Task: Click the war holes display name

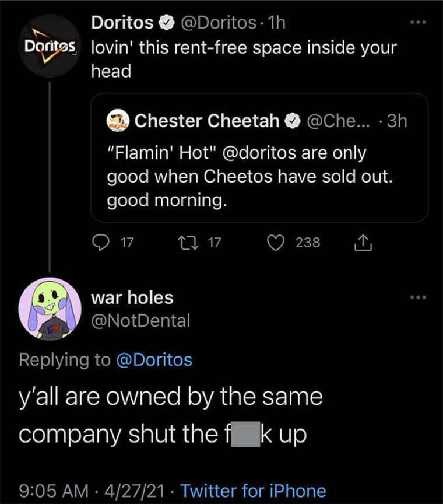Action: [x=132, y=297]
